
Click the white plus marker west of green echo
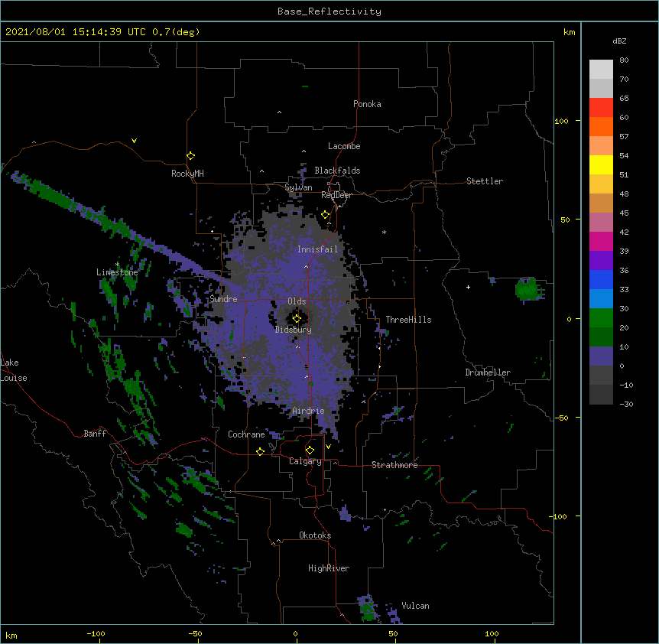coord(468,287)
